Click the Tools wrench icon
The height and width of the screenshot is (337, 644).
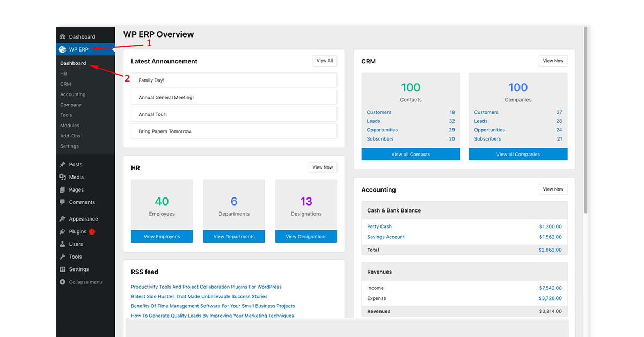[x=63, y=257]
